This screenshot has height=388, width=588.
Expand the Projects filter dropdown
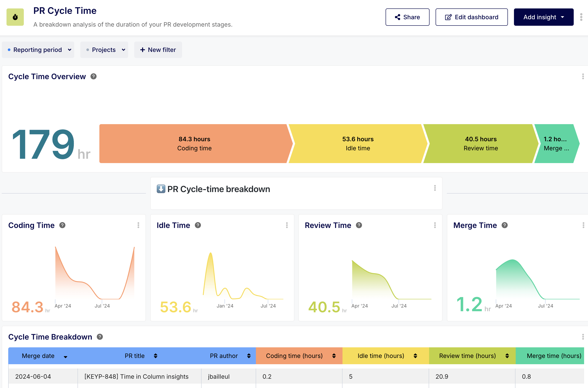click(x=104, y=50)
